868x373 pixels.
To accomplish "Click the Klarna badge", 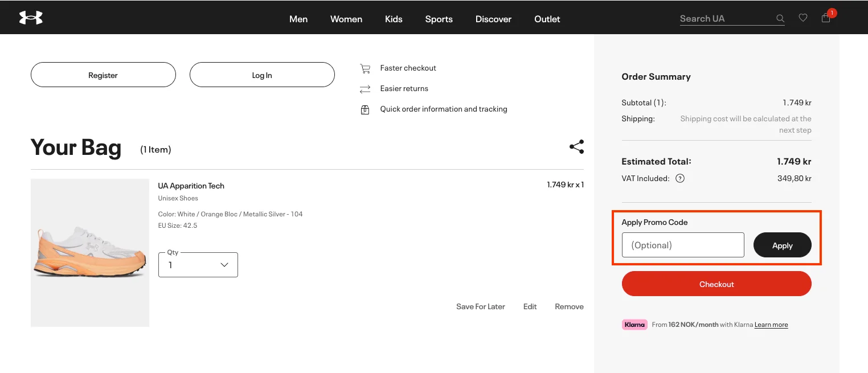I will click(634, 325).
